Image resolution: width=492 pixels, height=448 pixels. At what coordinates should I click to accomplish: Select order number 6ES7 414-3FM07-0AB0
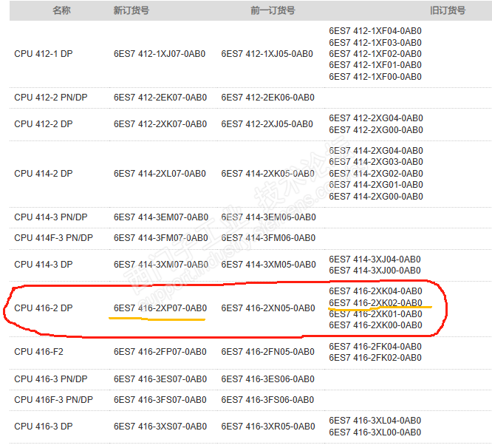(x=160, y=238)
